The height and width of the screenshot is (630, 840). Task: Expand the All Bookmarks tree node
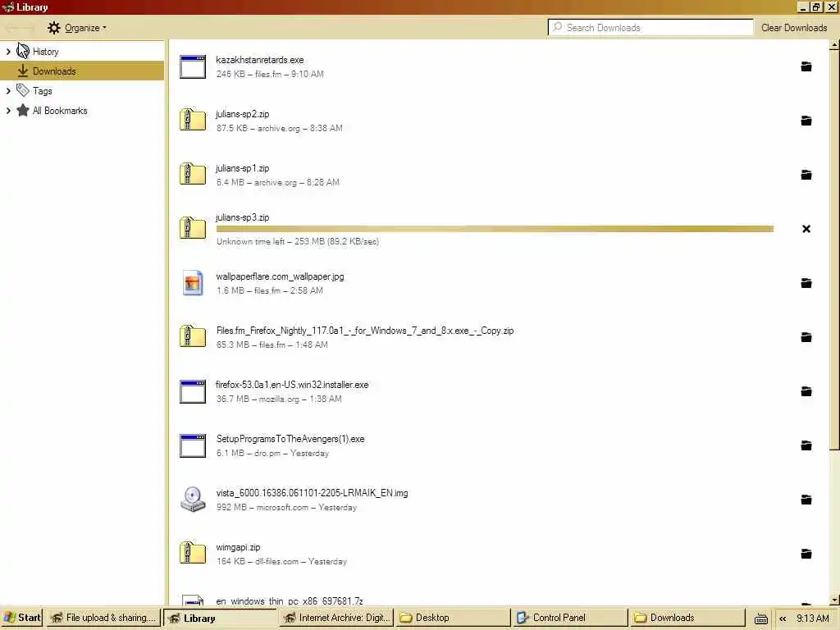click(8, 111)
